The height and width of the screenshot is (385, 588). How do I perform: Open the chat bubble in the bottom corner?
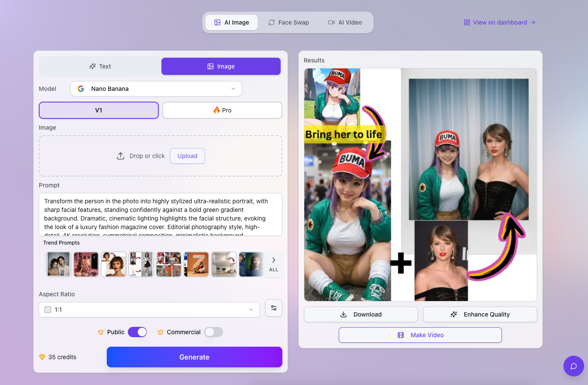pyautogui.click(x=573, y=366)
